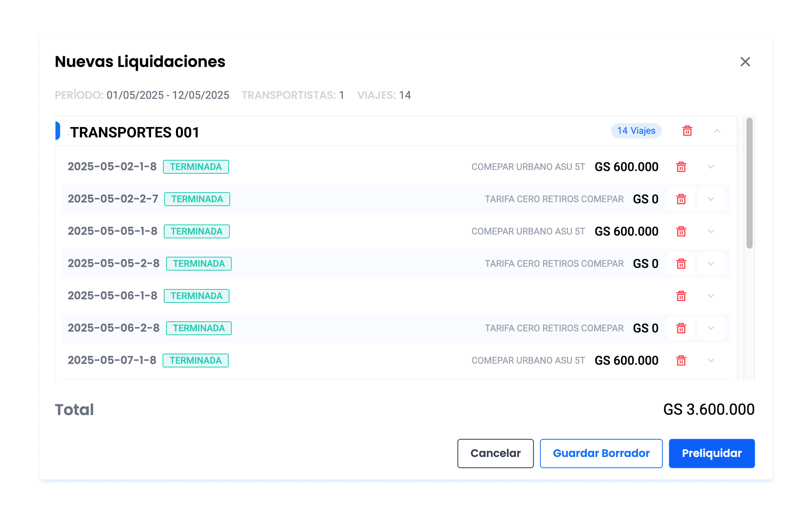
Task: Select the TRANSPORTES 001 header title
Action: pyautogui.click(x=135, y=132)
